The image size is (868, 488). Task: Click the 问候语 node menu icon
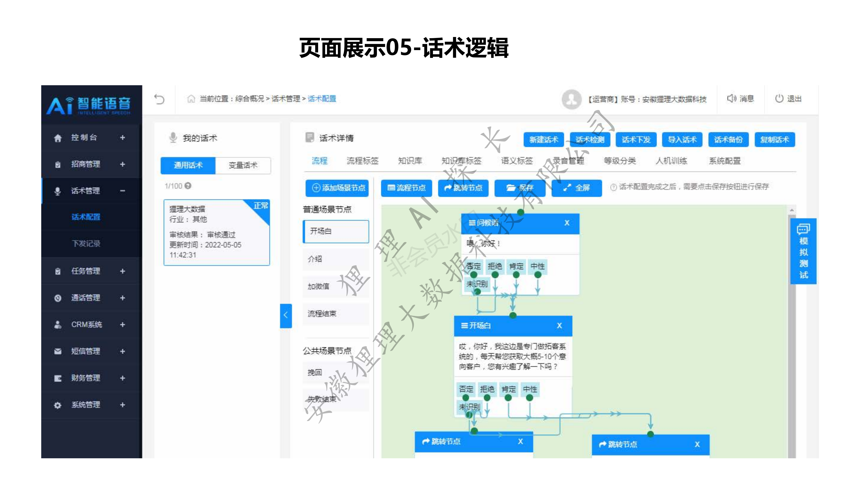[472, 223]
